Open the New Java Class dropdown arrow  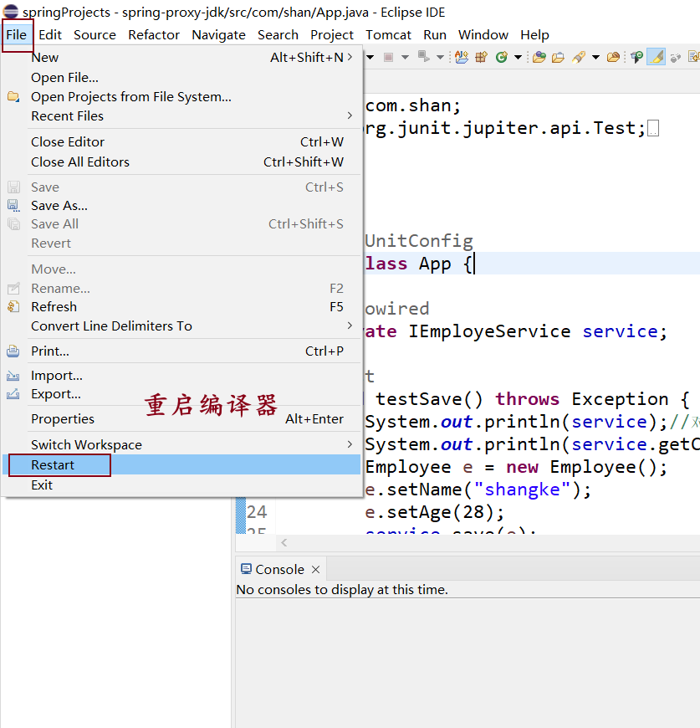pos(518,57)
